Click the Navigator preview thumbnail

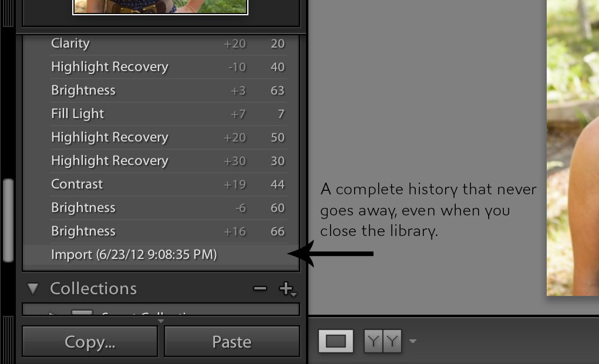coord(160,7)
